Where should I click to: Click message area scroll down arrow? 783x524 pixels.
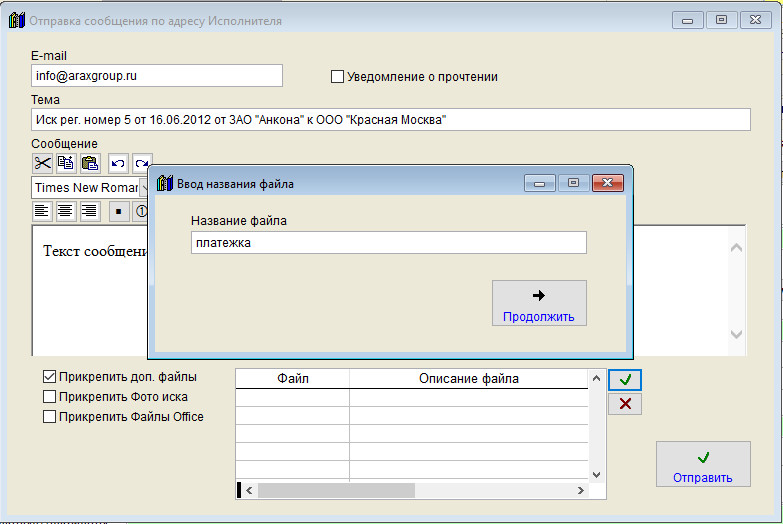[736, 334]
